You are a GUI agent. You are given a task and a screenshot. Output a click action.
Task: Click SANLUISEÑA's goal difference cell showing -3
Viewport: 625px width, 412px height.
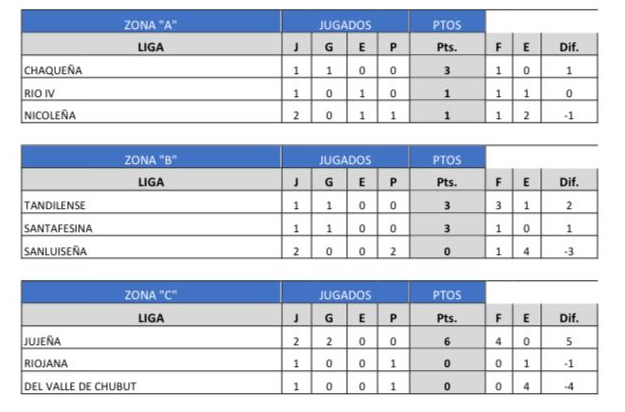tap(569, 247)
